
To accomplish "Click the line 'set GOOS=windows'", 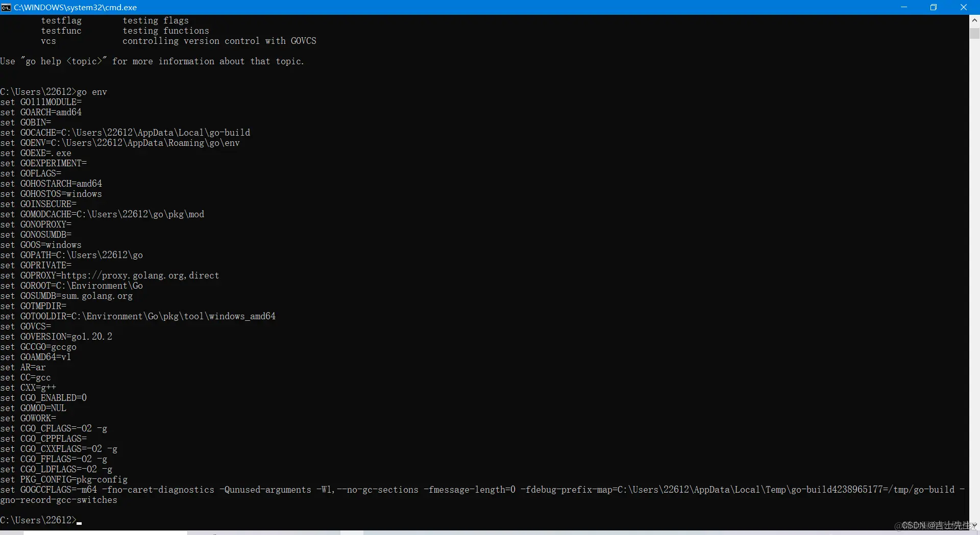I will [41, 245].
